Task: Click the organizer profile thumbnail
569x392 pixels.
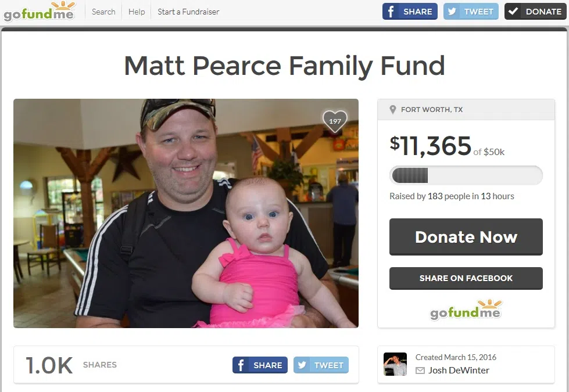Action: [x=395, y=364]
